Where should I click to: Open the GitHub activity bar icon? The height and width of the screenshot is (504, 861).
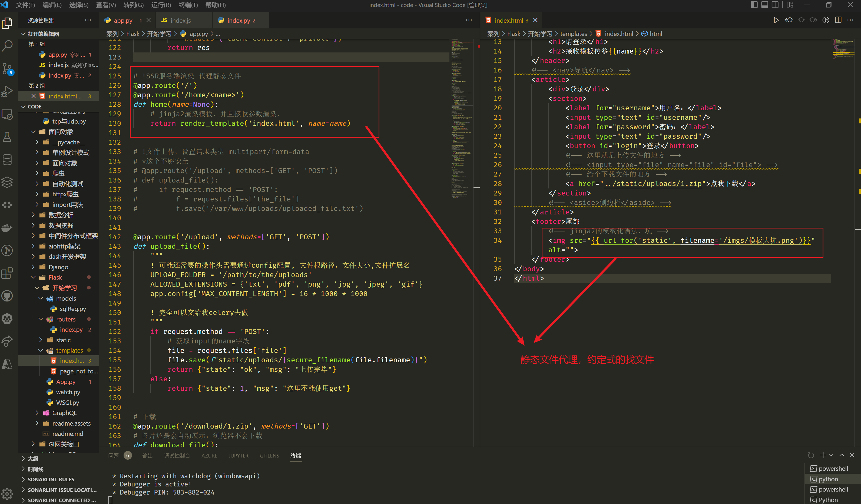tap(8, 296)
